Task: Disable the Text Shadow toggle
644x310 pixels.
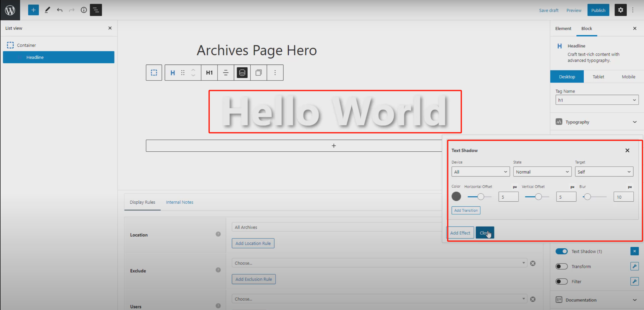Action: coord(561,251)
